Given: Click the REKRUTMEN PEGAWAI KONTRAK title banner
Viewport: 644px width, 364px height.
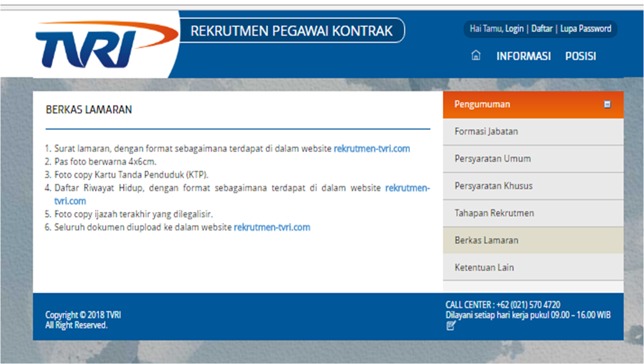Looking at the screenshot, I should pyautogui.click(x=292, y=31).
